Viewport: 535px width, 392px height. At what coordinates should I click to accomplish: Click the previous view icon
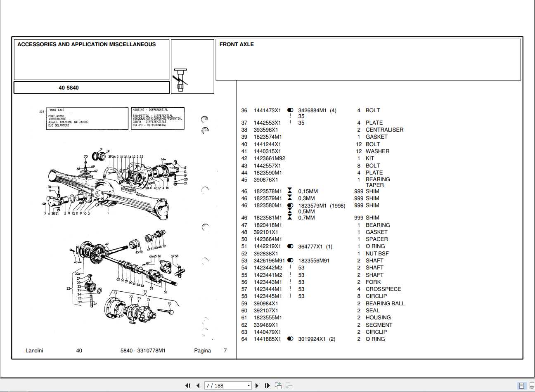point(278,385)
